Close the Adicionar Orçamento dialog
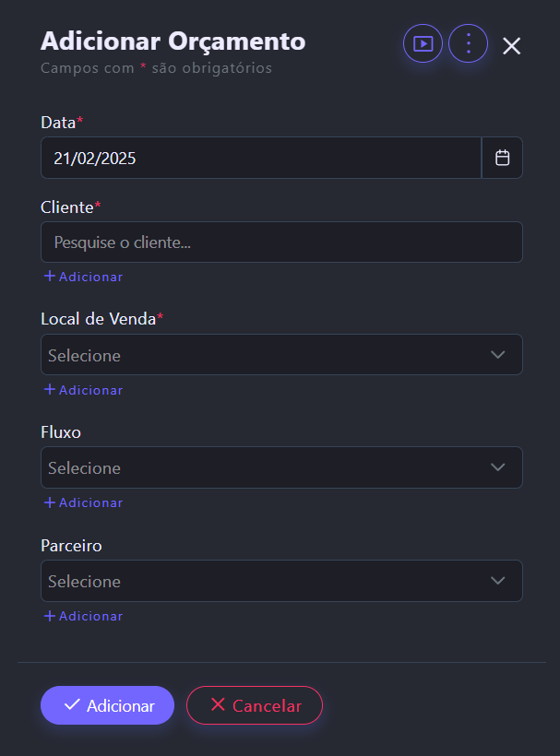The image size is (560, 756). click(x=512, y=46)
